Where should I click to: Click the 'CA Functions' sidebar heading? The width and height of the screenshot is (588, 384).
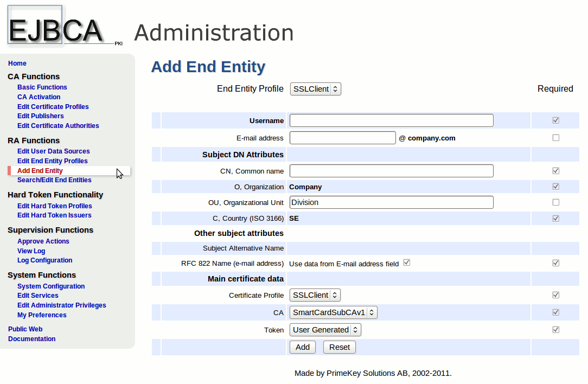[34, 76]
